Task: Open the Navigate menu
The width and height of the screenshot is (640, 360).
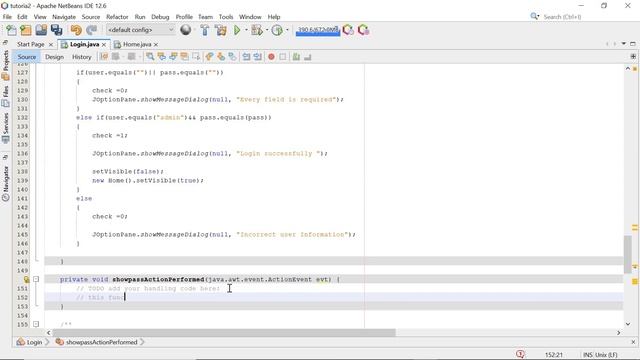Action: (x=64, y=17)
